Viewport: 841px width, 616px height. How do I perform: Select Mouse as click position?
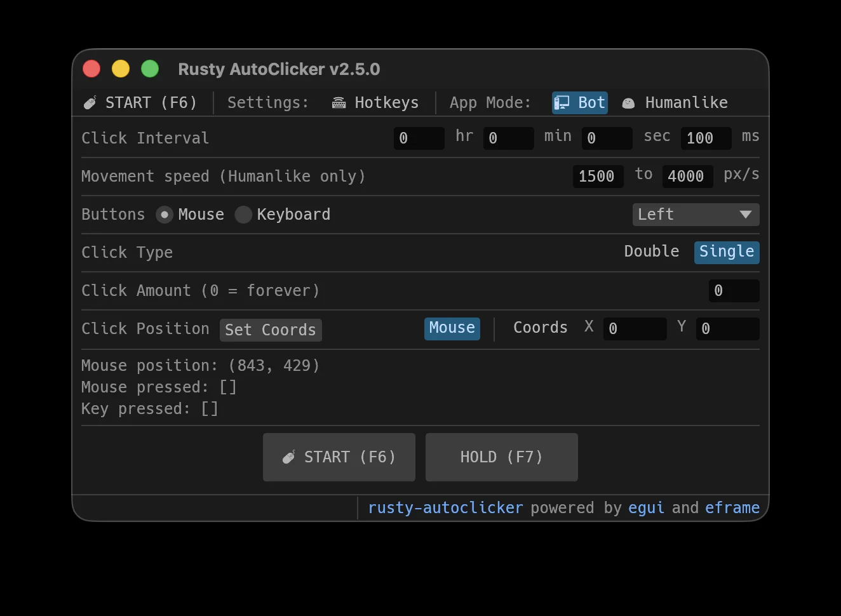point(452,328)
